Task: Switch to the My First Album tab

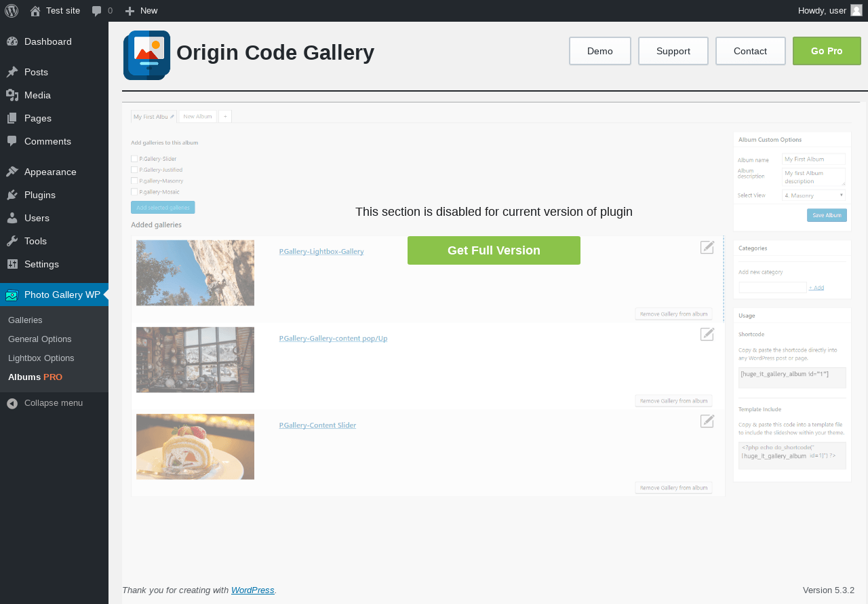Action: (x=154, y=117)
